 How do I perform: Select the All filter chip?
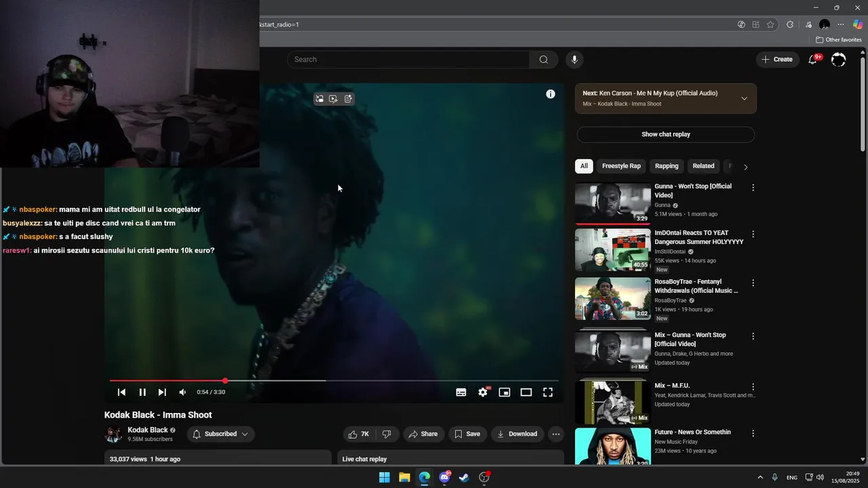(x=584, y=166)
